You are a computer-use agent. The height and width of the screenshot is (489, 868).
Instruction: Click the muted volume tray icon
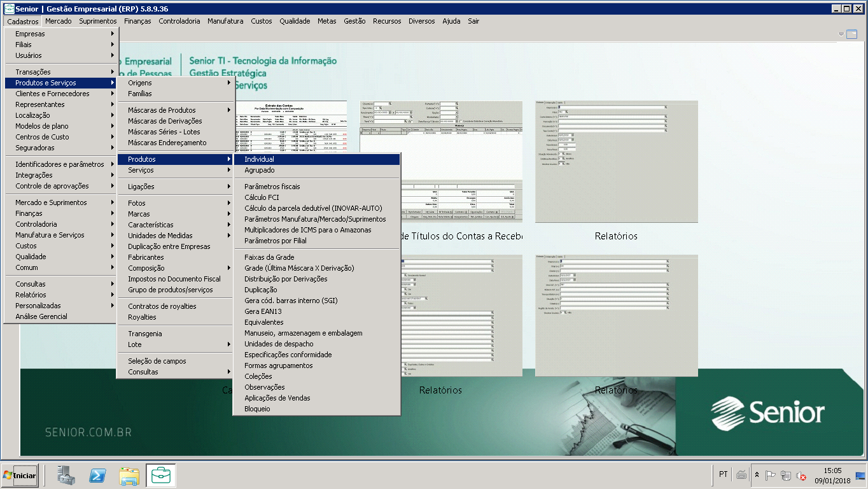(801, 476)
